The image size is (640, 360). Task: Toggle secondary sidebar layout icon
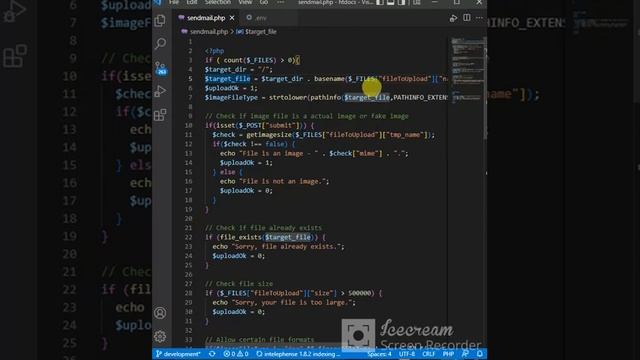click(402, 2)
